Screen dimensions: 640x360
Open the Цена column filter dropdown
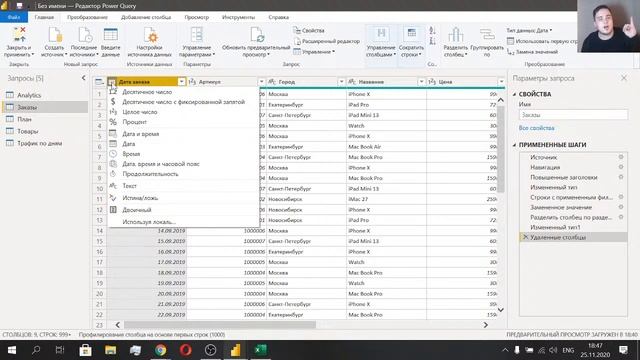pyautogui.click(x=501, y=82)
